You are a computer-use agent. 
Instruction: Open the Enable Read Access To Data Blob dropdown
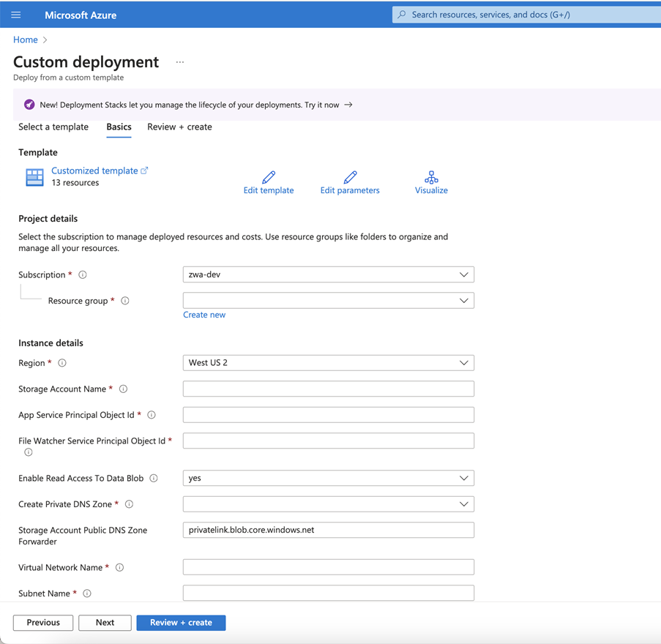click(328, 478)
